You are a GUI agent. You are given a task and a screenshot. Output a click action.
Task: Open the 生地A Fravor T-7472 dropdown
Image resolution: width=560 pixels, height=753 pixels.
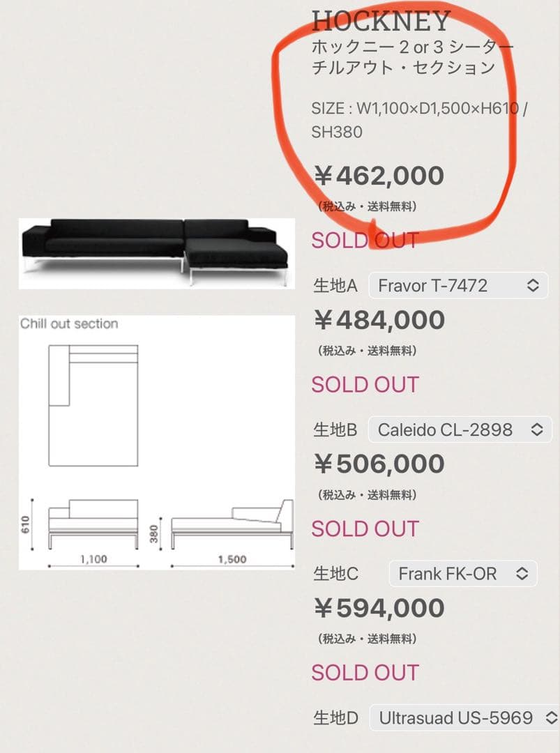coord(457,285)
